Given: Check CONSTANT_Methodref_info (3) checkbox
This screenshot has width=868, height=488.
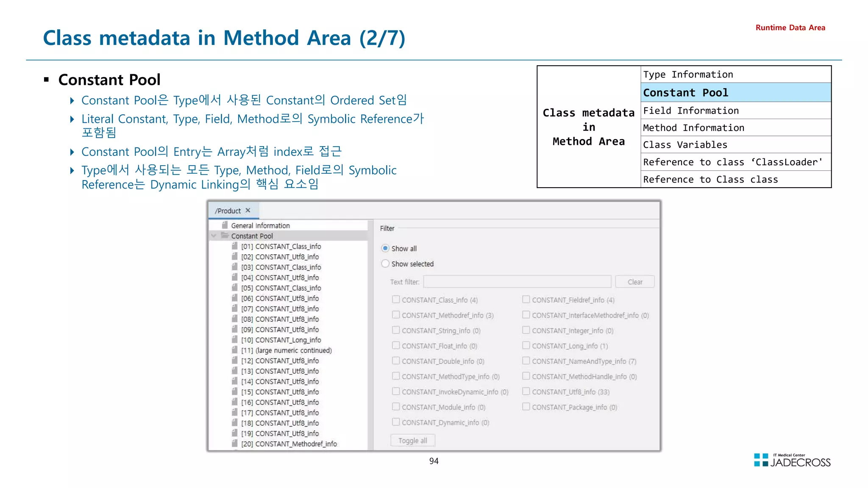Looking at the screenshot, I should click(396, 315).
